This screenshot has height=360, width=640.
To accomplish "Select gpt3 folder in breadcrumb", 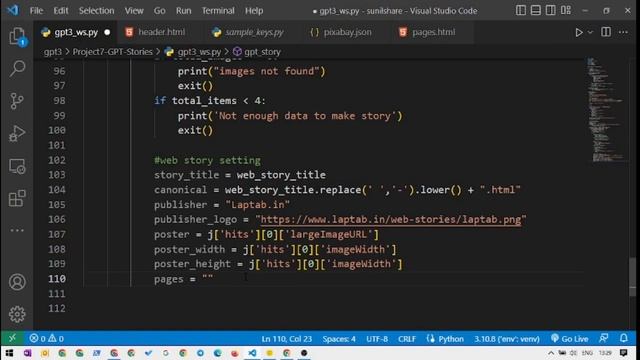I will click(53, 52).
